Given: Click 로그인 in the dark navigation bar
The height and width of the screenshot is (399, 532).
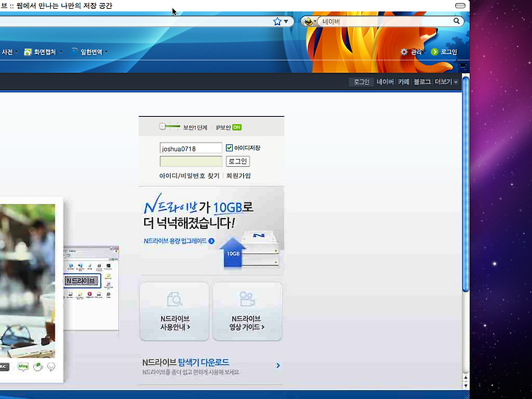Looking at the screenshot, I should click(x=361, y=82).
